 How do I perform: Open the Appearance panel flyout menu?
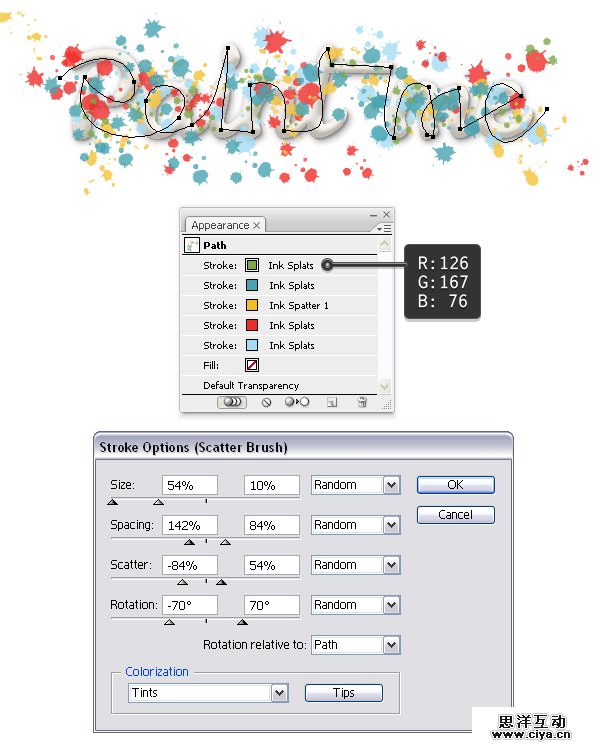(386, 228)
